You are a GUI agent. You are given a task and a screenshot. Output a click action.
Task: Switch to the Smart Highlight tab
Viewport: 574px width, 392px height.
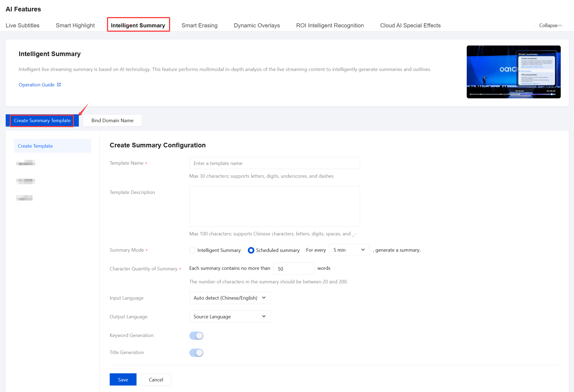coord(75,25)
